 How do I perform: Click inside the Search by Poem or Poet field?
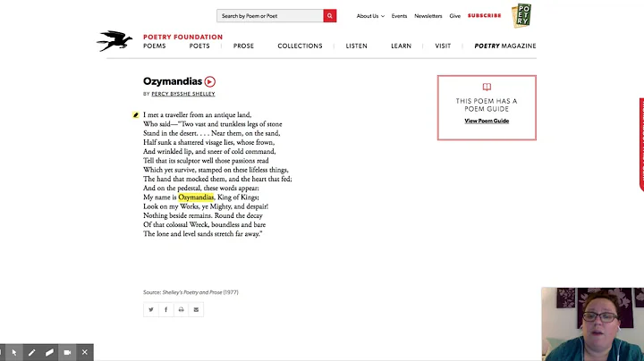(x=270, y=15)
